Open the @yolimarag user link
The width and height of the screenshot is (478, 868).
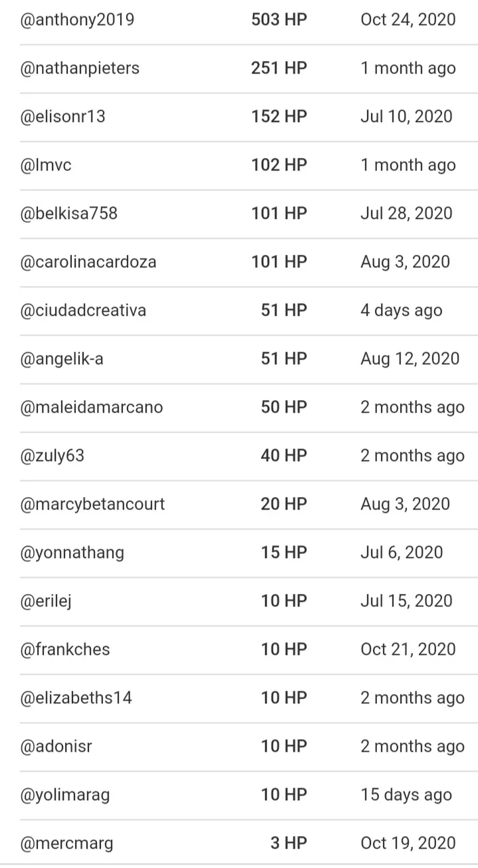pyautogui.click(x=65, y=795)
